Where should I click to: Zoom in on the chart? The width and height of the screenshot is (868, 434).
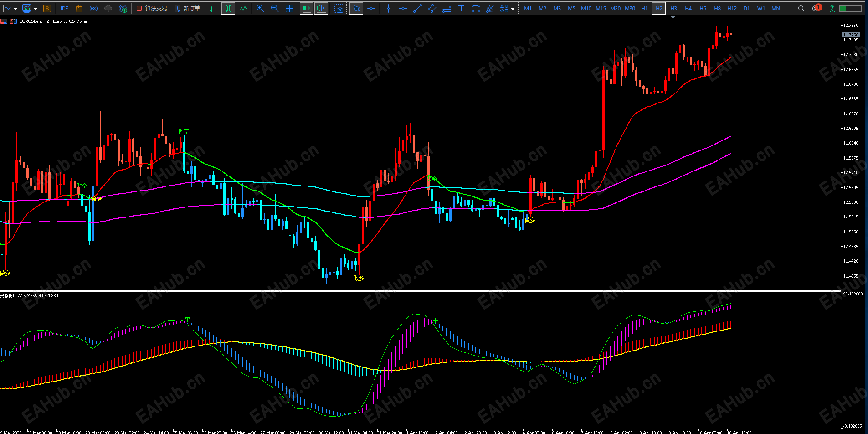tap(260, 8)
